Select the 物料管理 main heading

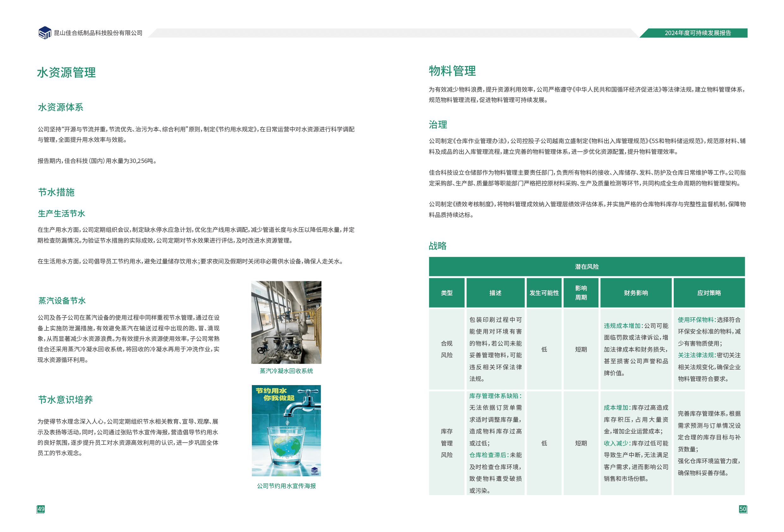pyautogui.click(x=452, y=71)
